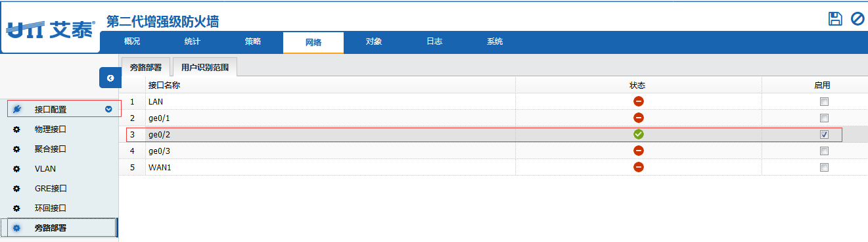This screenshot has height=242, width=868.
Task: Uncheck the ge0/2 enable checkbox
Action: pos(824,134)
